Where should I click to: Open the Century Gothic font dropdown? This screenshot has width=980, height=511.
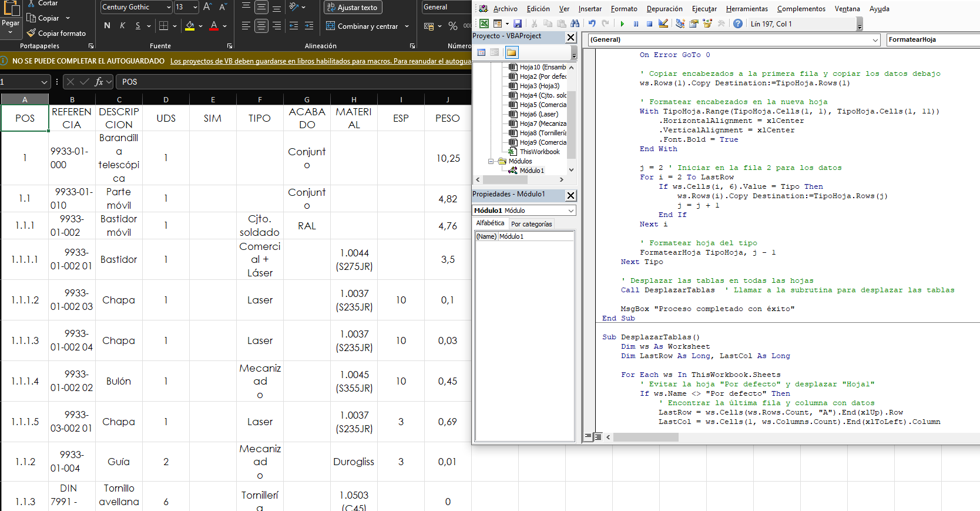click(x=169, y=8)
